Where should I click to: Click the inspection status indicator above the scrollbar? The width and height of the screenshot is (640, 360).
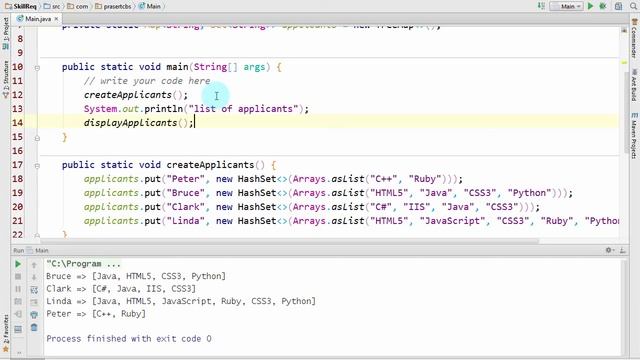624,31
